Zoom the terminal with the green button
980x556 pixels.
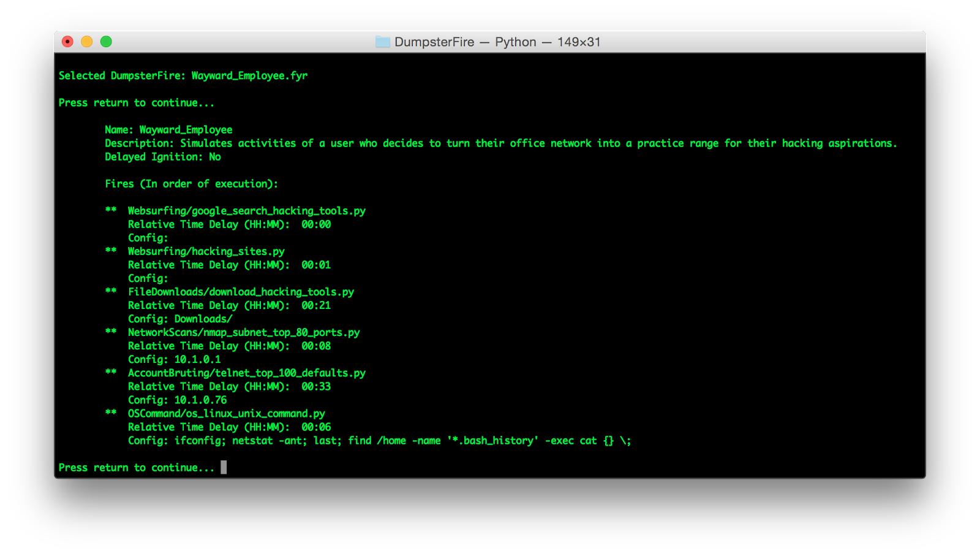tap(106, 42)
